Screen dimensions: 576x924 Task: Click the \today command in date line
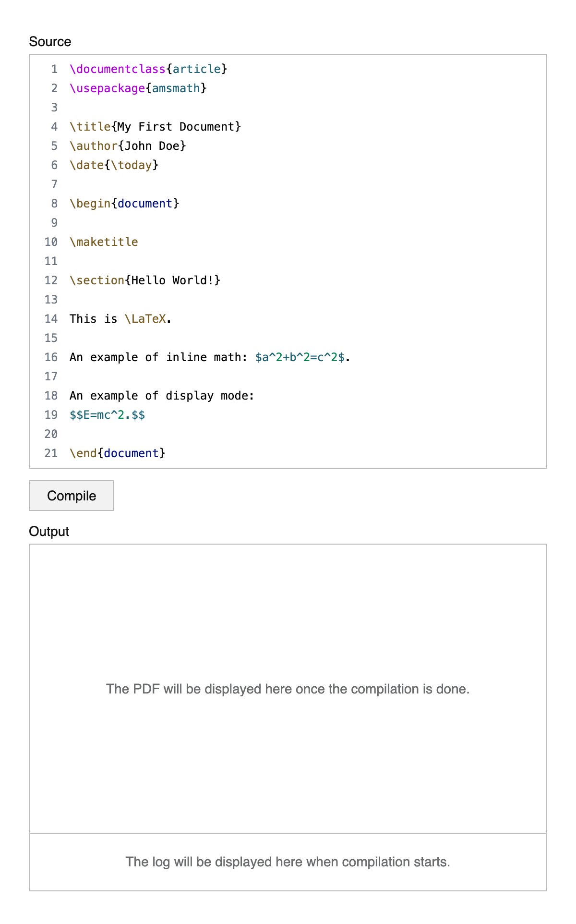(132, 165)
